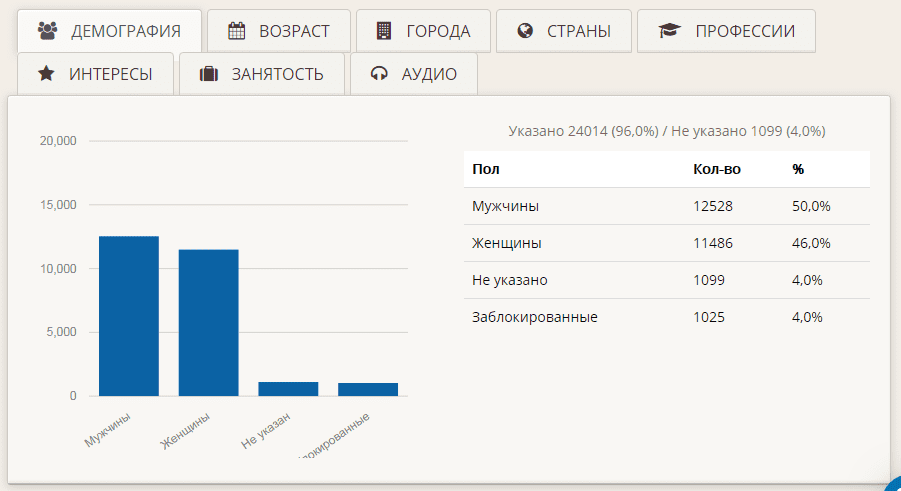Click the globe icon on the Страны tab
This screenshot has height=491, width=901.
point(525,31)
